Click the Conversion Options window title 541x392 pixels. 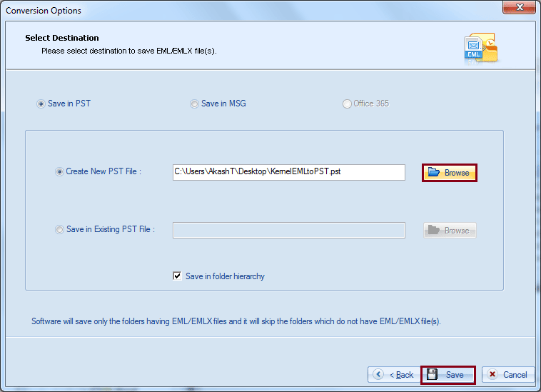44,11
